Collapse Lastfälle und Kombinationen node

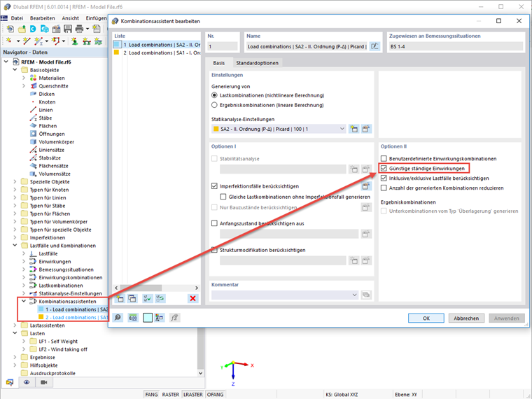[15, 246]
